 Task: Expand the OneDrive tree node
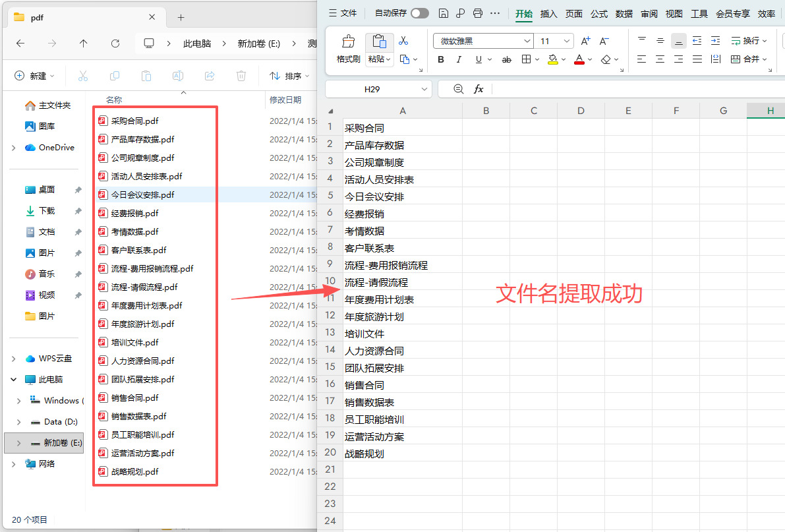[x=14, y=148]
